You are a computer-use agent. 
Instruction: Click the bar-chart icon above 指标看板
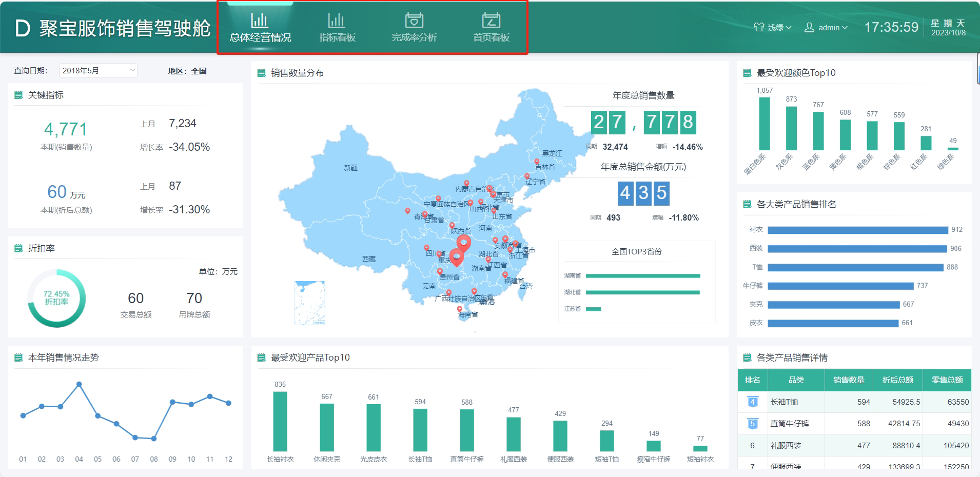337,20
